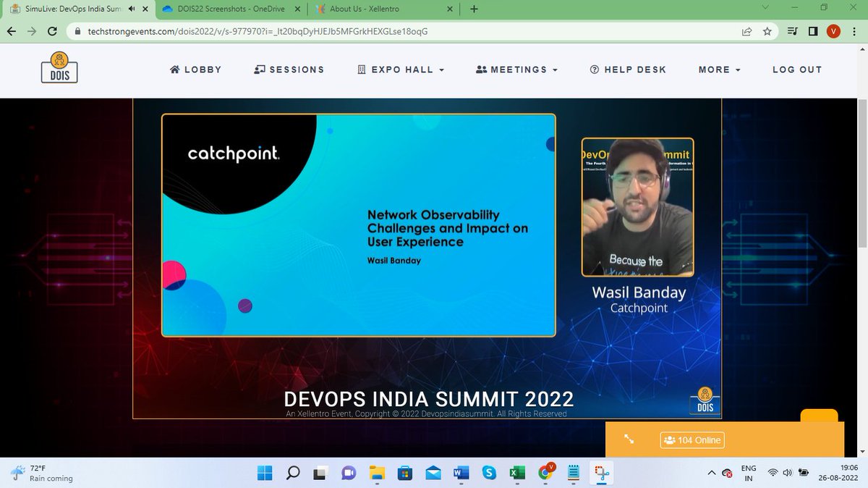Go to the Lobby page
This screenshot has width=868, height=488.
pyautogui.click(x=195, y=70)
